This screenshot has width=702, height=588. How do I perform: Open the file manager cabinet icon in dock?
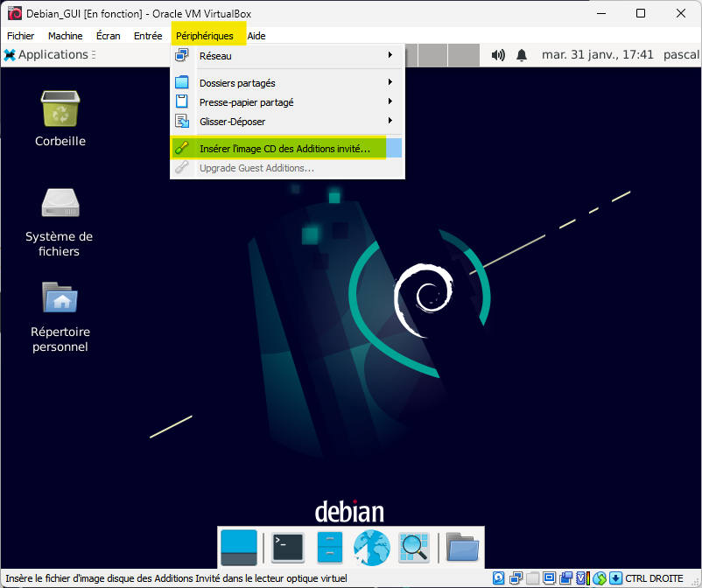tap(329, 547)
